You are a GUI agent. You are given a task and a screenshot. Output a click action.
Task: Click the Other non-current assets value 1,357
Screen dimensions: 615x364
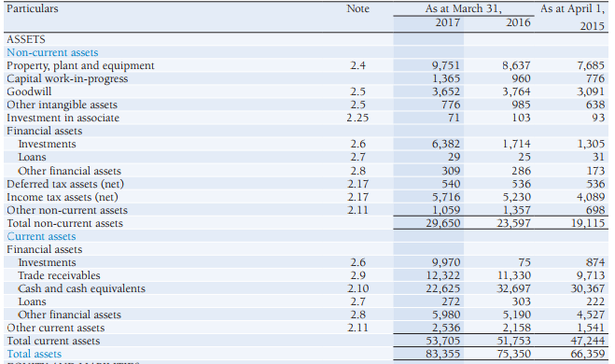(x=517, y=210)
